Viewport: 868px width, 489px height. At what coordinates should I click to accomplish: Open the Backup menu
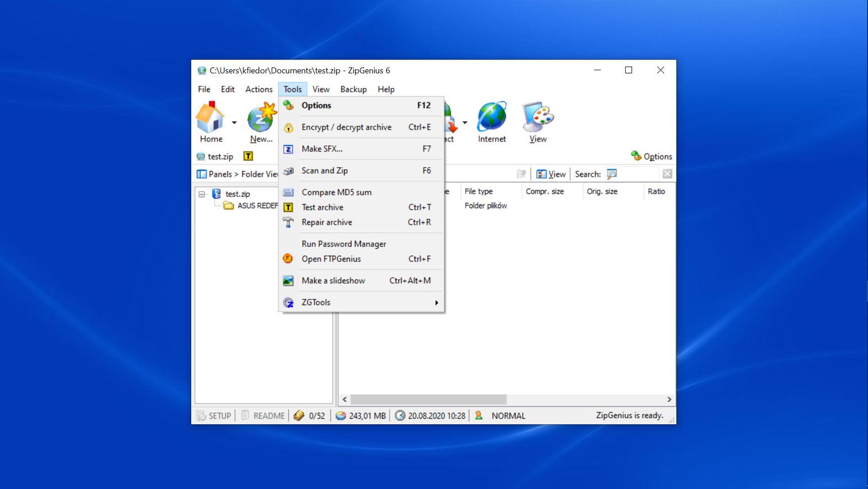(x=353, y=89)
